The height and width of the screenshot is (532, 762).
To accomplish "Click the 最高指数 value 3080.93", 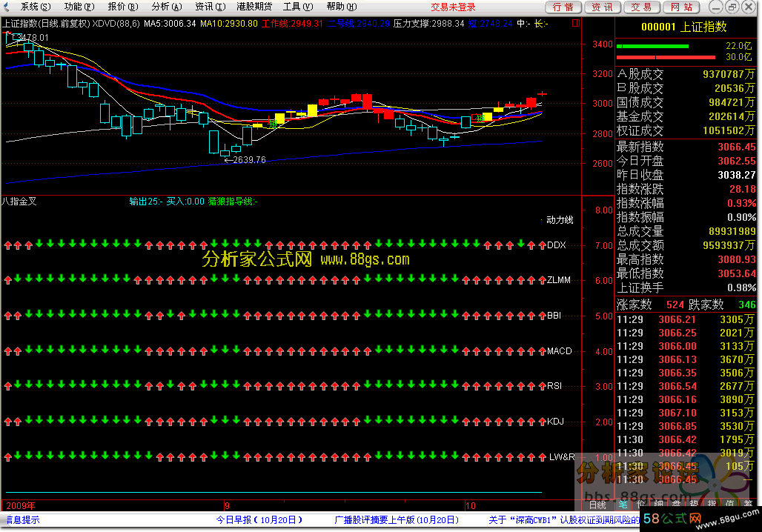I will pos(737,260).
